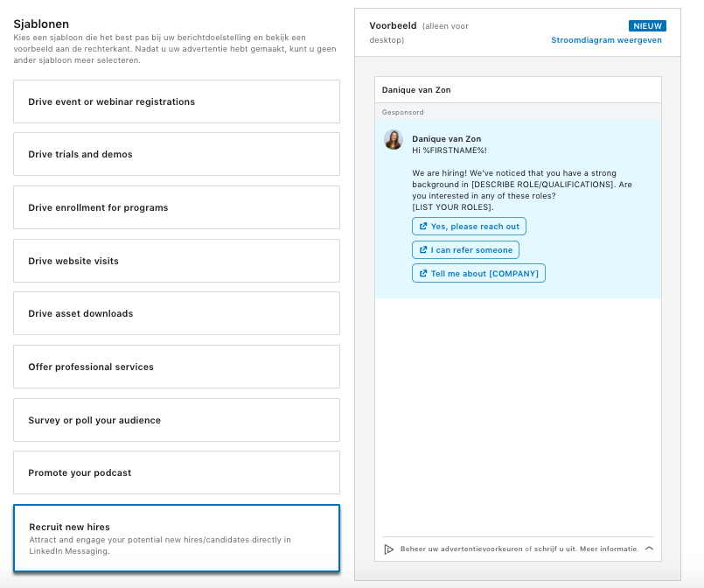Image resolution: width=704 pixels, height=588 pixels.
Task: Click external link icon on Tell me about [COMPANY]
Action: (423, 273)
